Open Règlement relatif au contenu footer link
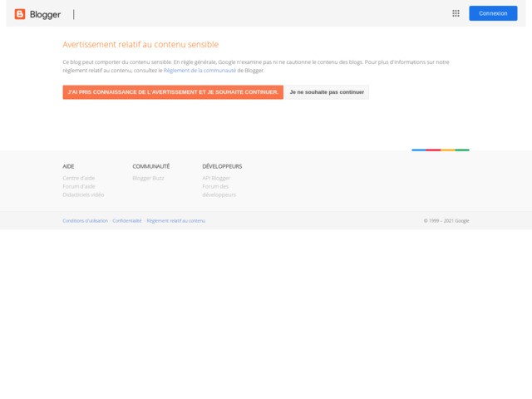 (x=175, y=220)
